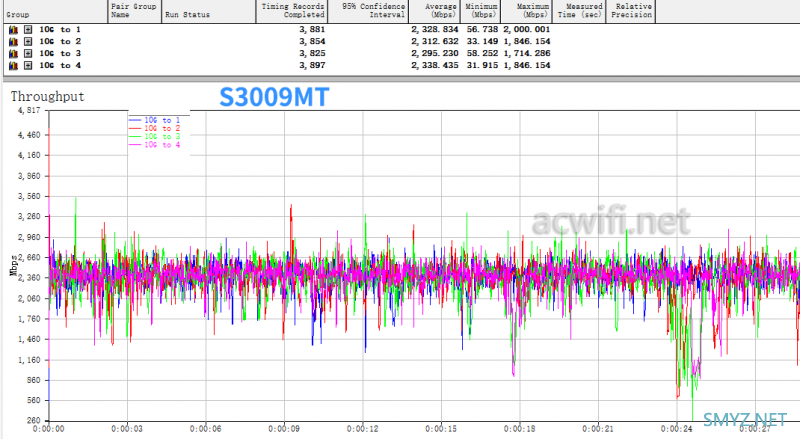The height and width of the screenshot is (439, 800).
Task: Click maximum value 1,714.286
Action: [x=527, y=54]
